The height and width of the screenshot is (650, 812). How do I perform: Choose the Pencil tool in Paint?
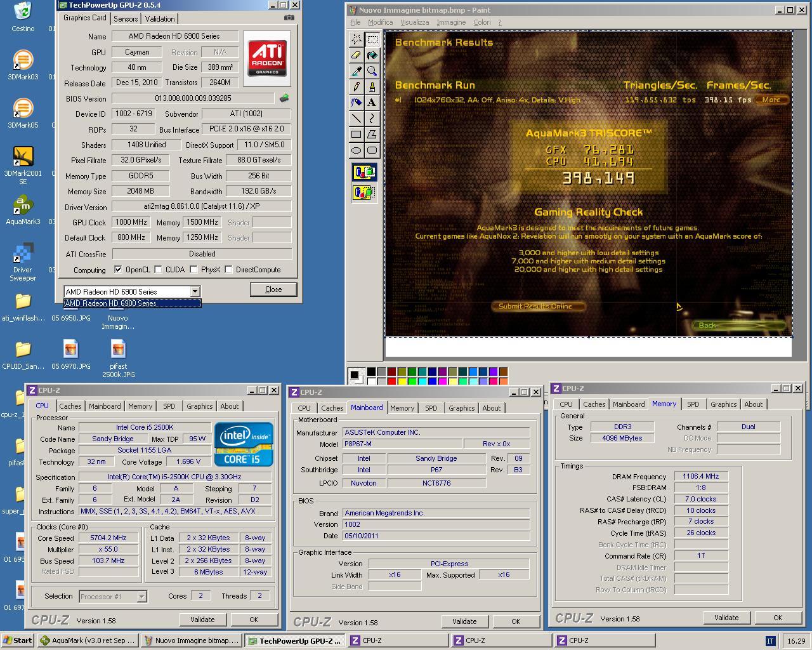tap(357, 87)
